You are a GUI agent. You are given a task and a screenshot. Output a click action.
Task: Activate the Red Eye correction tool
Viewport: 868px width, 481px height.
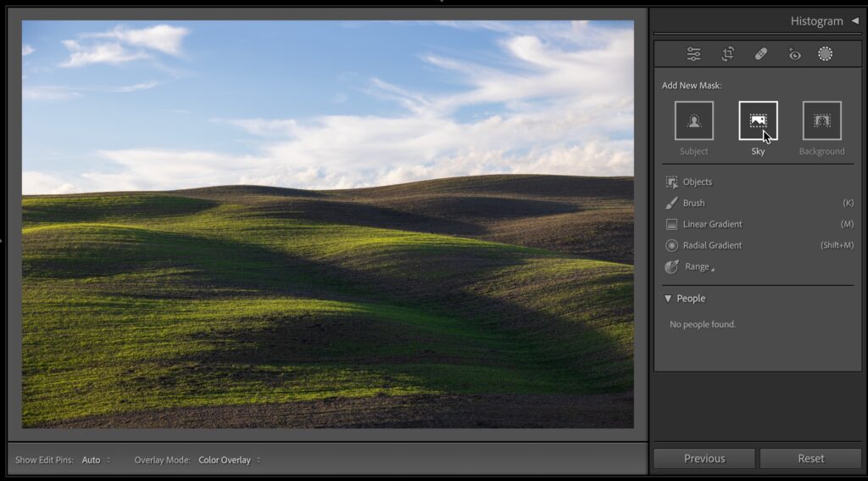pyautogui.click(x=794, y=54)
